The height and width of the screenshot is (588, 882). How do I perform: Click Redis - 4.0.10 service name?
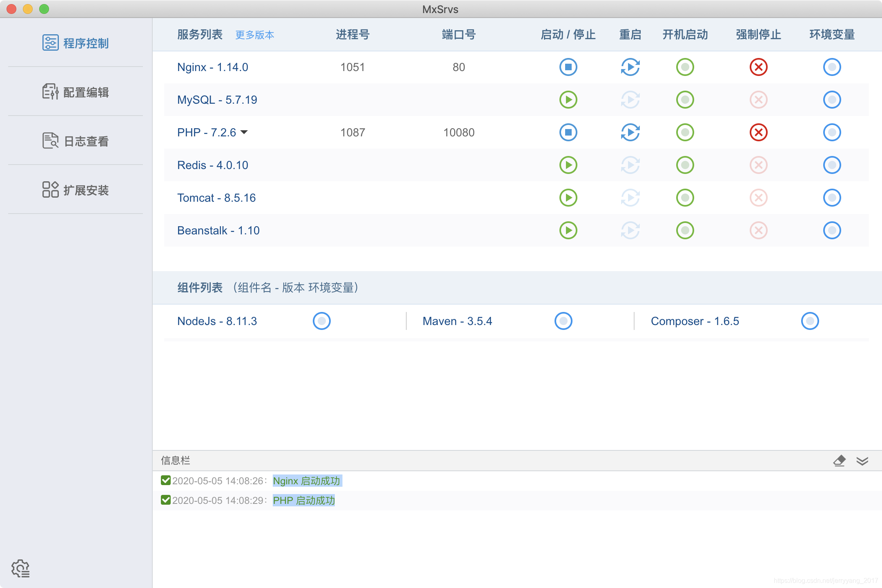(212, 165)
